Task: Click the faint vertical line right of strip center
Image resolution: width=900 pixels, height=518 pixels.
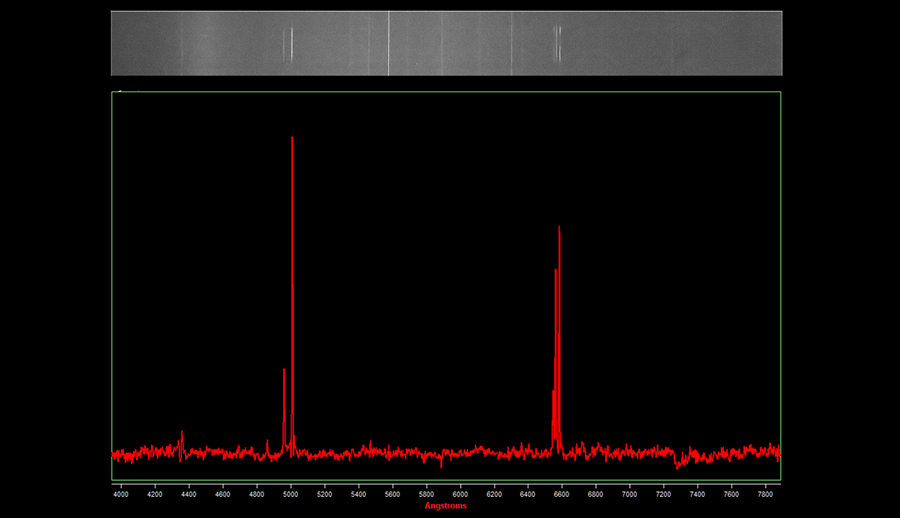Action: [512, 43]
